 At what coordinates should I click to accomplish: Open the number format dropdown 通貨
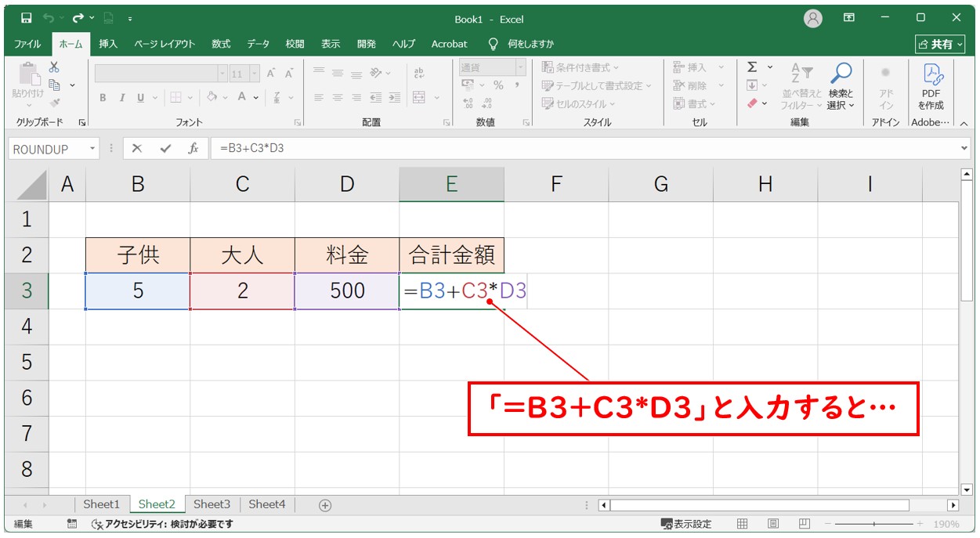521,67
